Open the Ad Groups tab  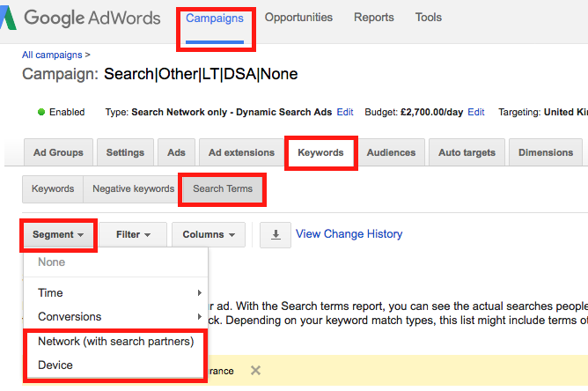[x=58, y=152]
